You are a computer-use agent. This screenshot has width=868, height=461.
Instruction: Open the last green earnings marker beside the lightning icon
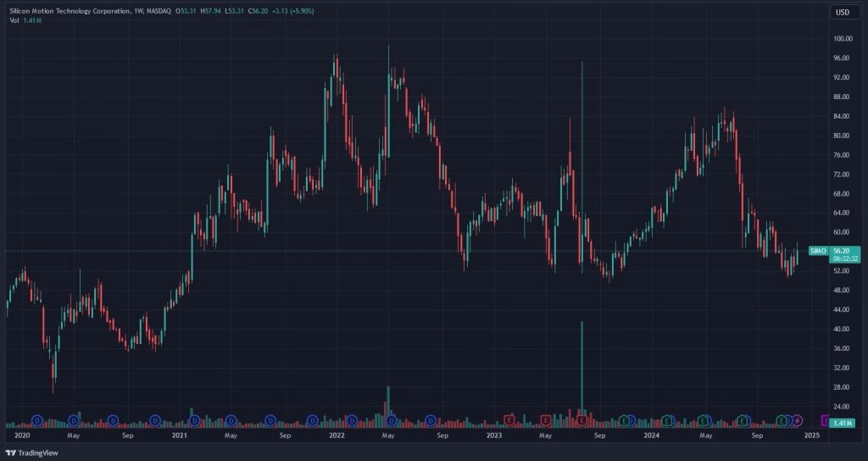click(x=782, y=420)
